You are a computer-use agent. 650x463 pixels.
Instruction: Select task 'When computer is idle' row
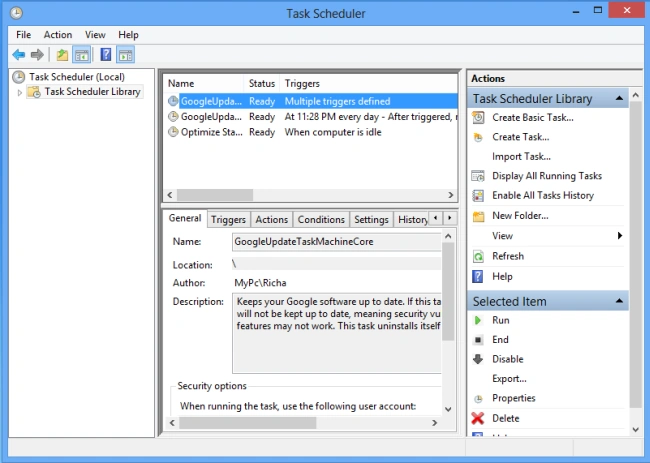coord(311,132)
